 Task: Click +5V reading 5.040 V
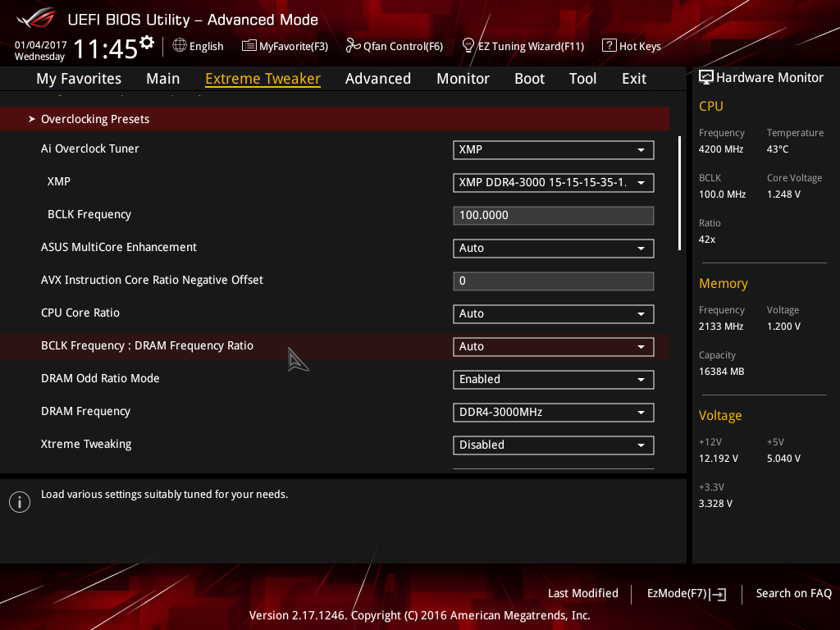[x=783, y=459]
